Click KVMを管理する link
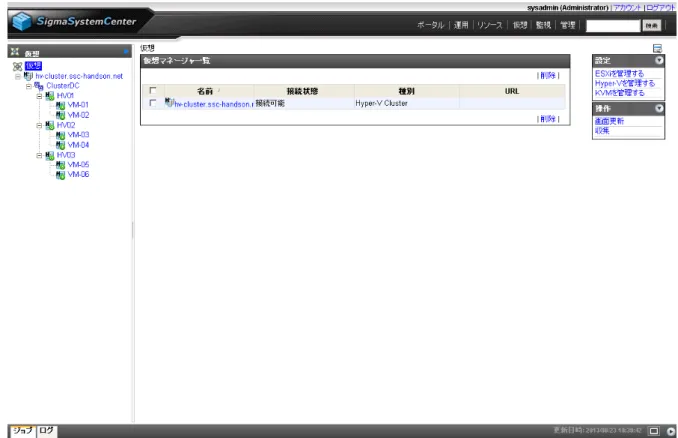This screenshot has height=438, width=678. [620, 93]
